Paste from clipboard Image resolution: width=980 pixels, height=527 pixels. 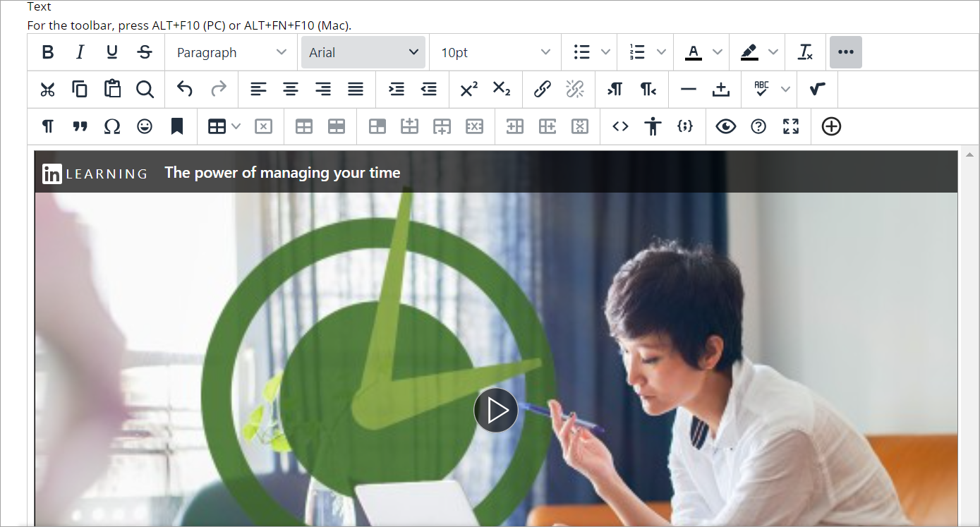coord(112,89)
